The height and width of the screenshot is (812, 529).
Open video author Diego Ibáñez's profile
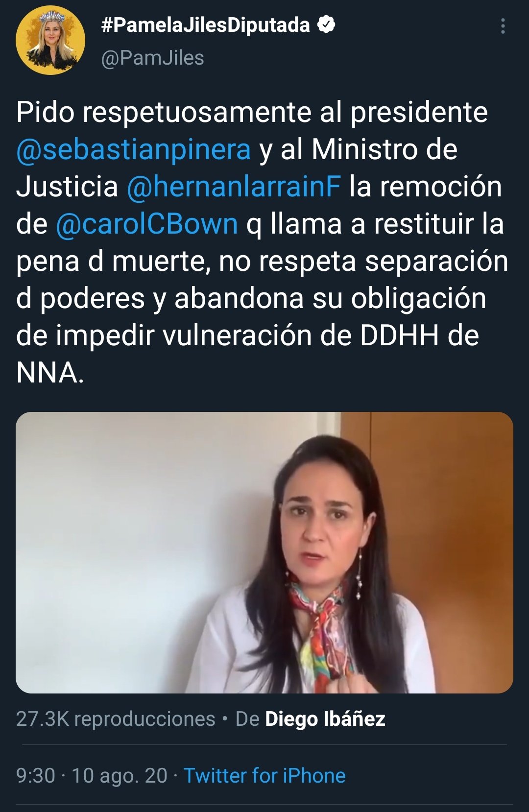coord(325,719)
